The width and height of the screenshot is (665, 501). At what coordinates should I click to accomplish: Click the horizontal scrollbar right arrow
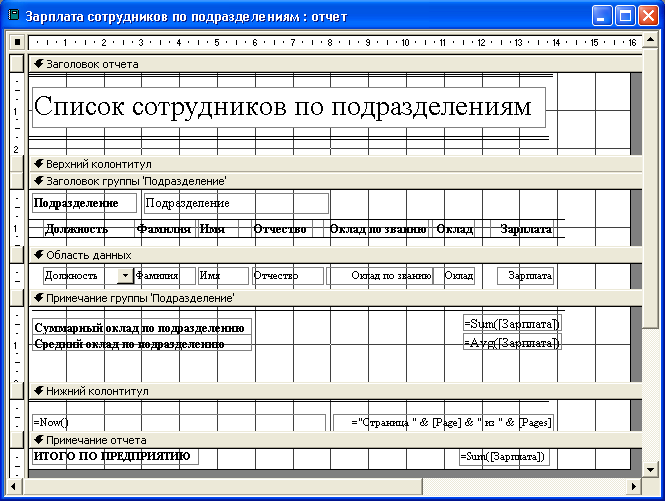[x=634, y=486]
